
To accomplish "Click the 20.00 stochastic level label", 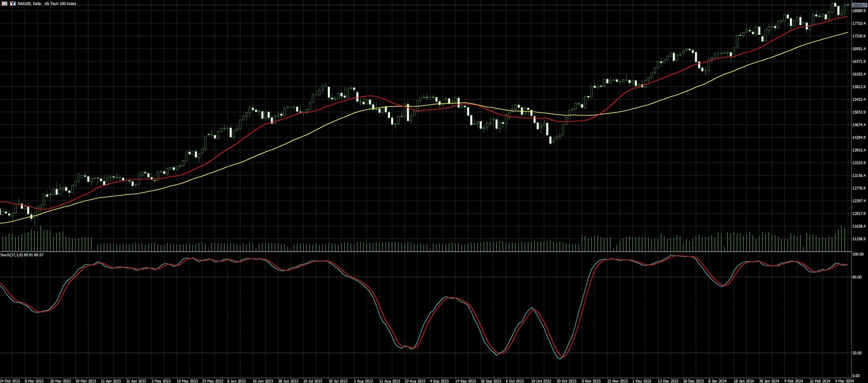I will tap(857, 353).
